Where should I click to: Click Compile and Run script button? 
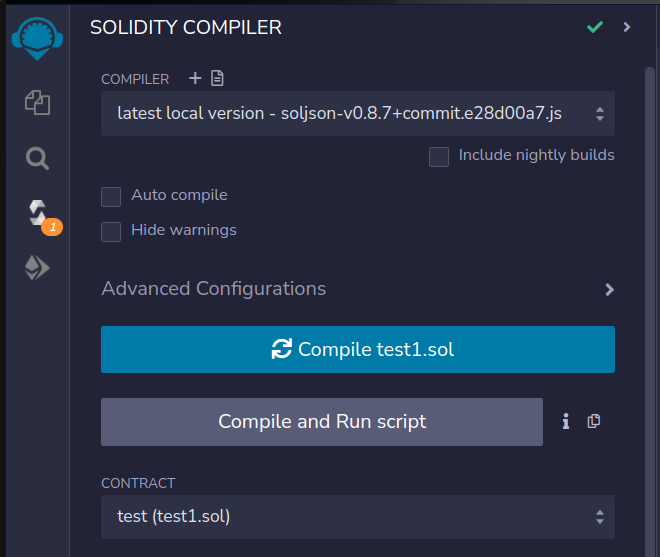click(322, 422)
